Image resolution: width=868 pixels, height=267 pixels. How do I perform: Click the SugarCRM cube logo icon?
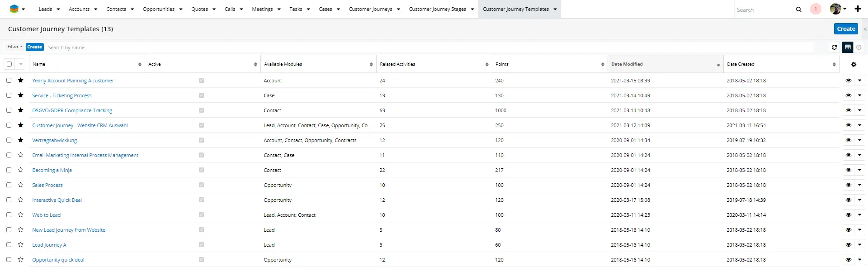pos(14,9)
